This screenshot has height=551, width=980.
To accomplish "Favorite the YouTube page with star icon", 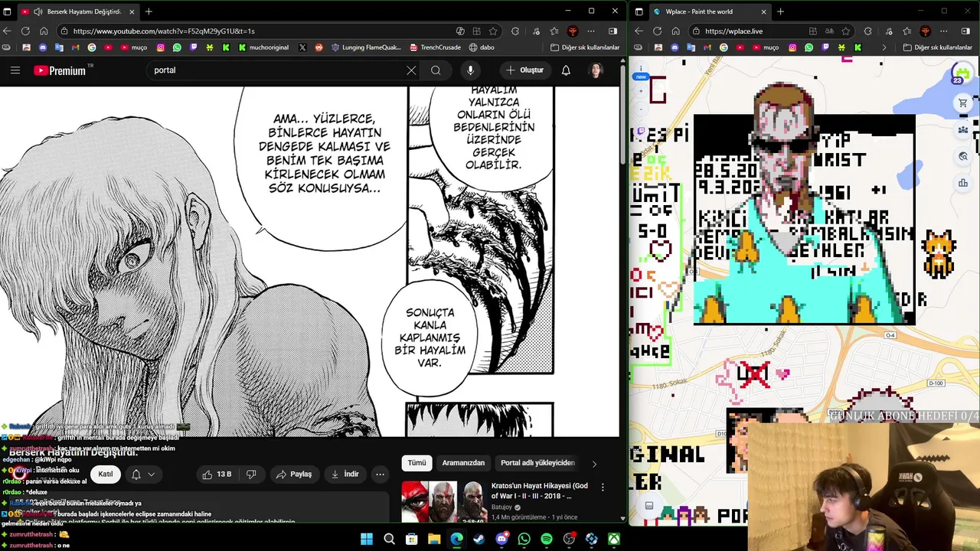I will point(493,31).
